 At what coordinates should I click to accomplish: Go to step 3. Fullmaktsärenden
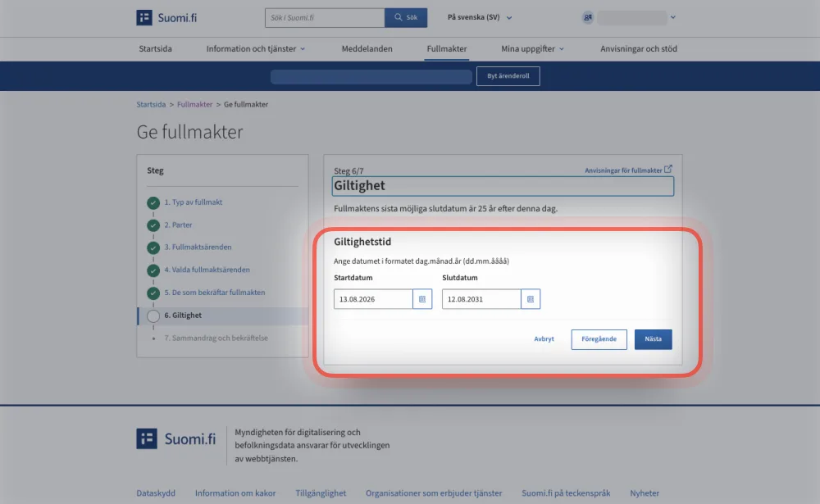click(x=198, y=247)
